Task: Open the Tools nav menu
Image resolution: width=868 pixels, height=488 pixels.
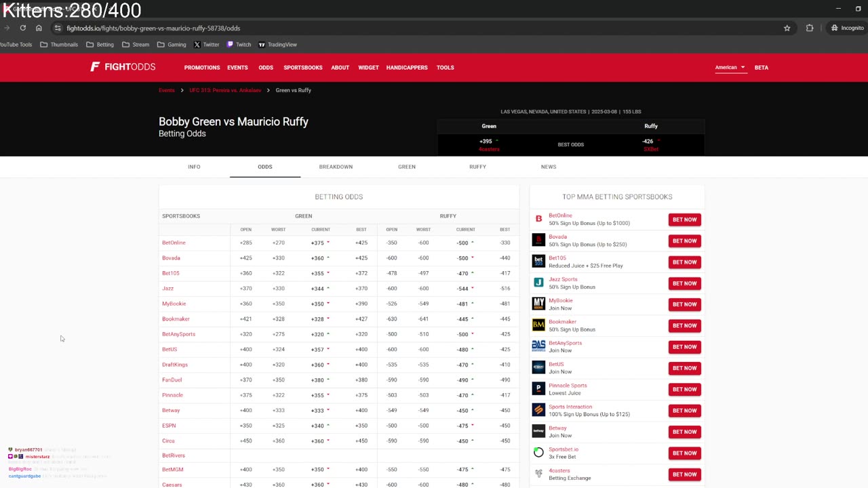Action: (x=446, y=67)
